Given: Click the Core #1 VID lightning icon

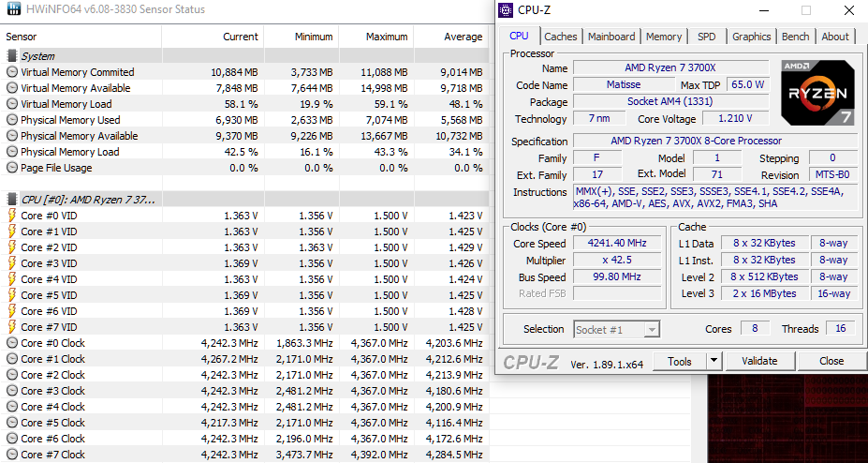Looking at the screenshot, I should (x=11, y=231).
